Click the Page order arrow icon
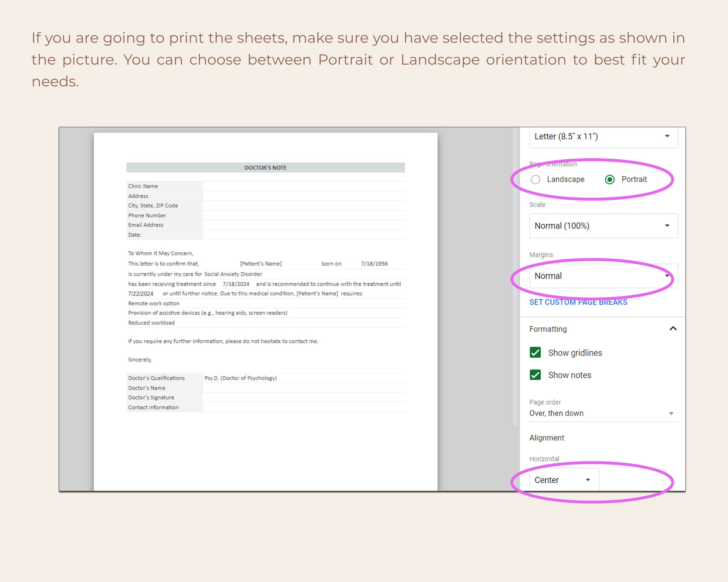Viewport: 728px width, 582px height. [671, 414]
